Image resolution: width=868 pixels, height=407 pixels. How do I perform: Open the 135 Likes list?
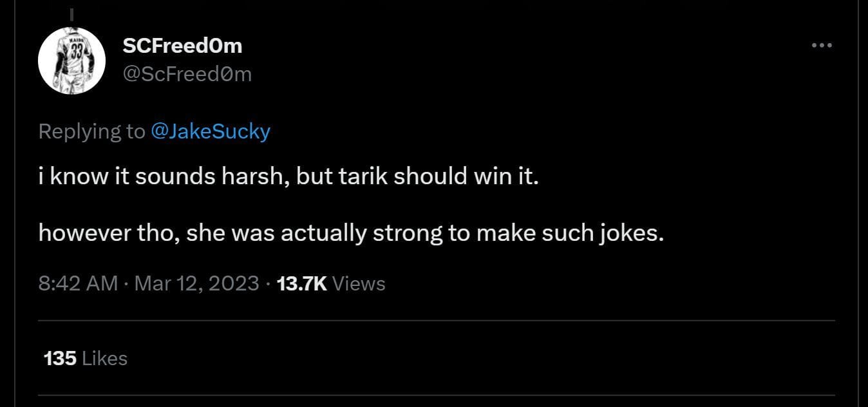pos(86,358)
